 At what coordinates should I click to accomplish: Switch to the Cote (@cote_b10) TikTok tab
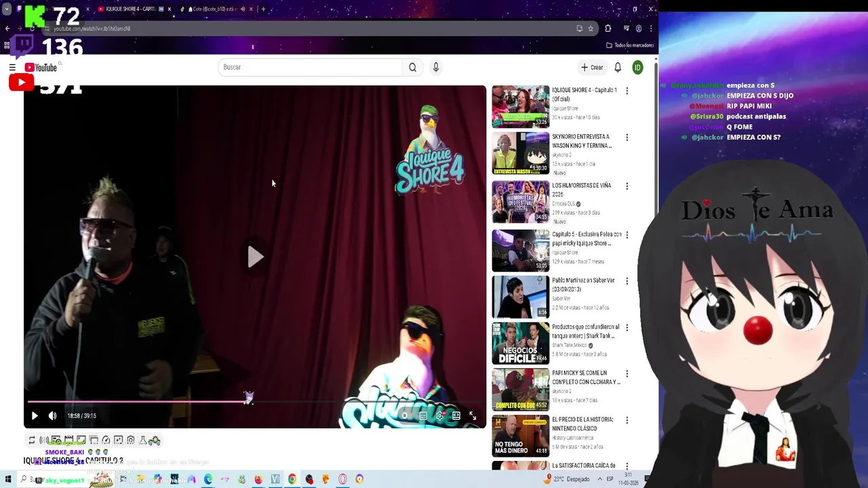click(216, 9)
